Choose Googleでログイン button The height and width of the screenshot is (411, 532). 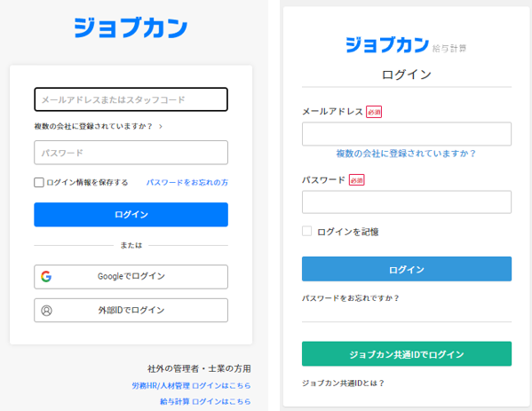(x=131, y=277)
